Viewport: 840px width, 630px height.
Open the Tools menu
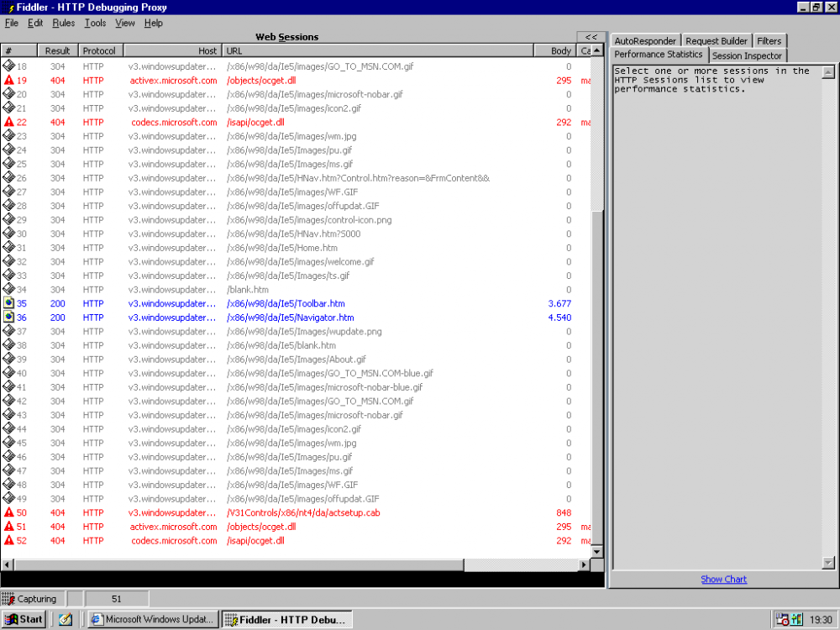95,23
